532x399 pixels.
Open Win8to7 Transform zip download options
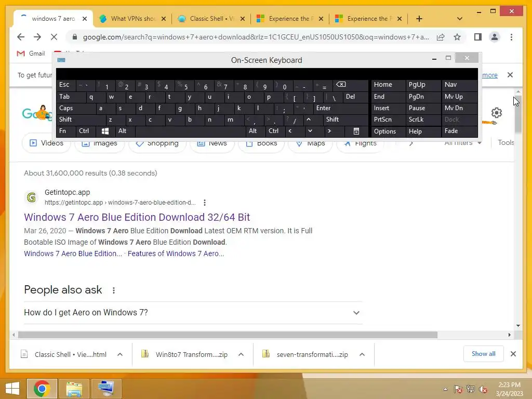click(x=241, y=354)
